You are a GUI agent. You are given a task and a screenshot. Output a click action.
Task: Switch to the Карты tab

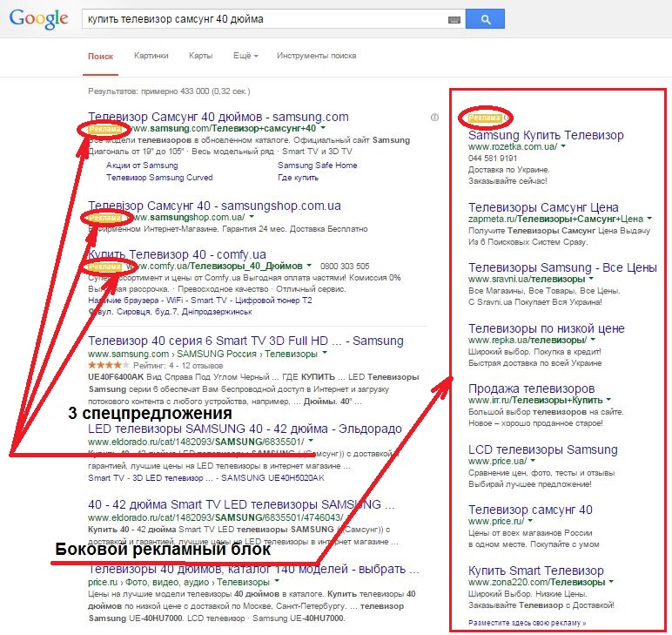coord(200,56)
